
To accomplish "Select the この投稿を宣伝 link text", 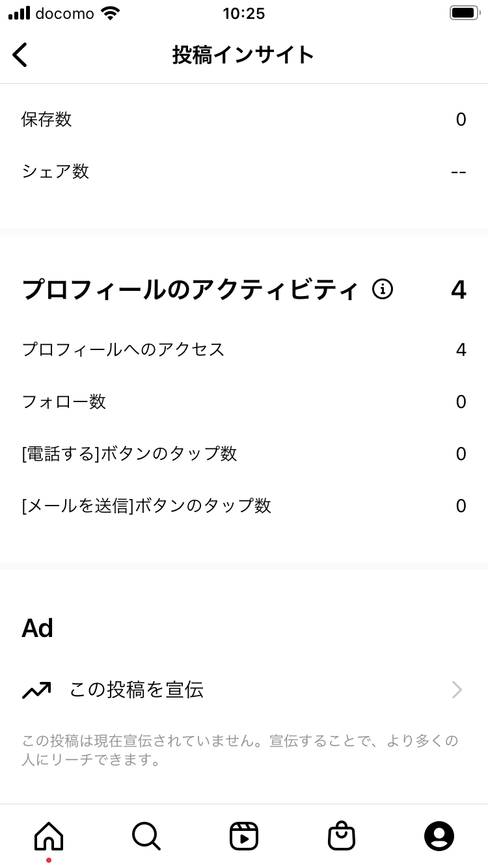I will tap(137, 690).
